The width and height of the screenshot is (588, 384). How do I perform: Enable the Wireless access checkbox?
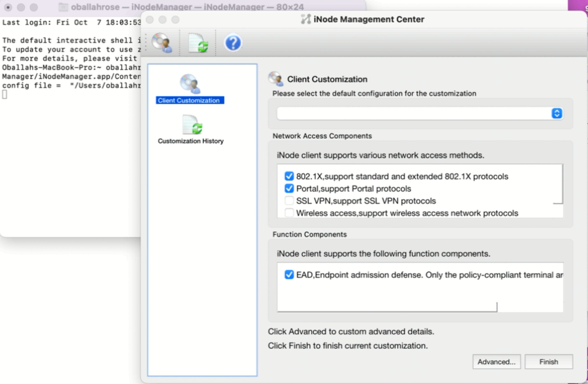(289, 213)
